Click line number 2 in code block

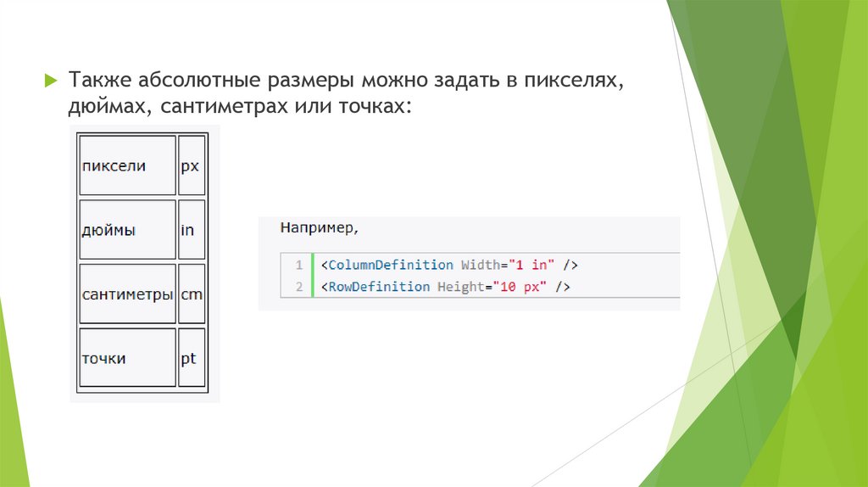point(299,287)
